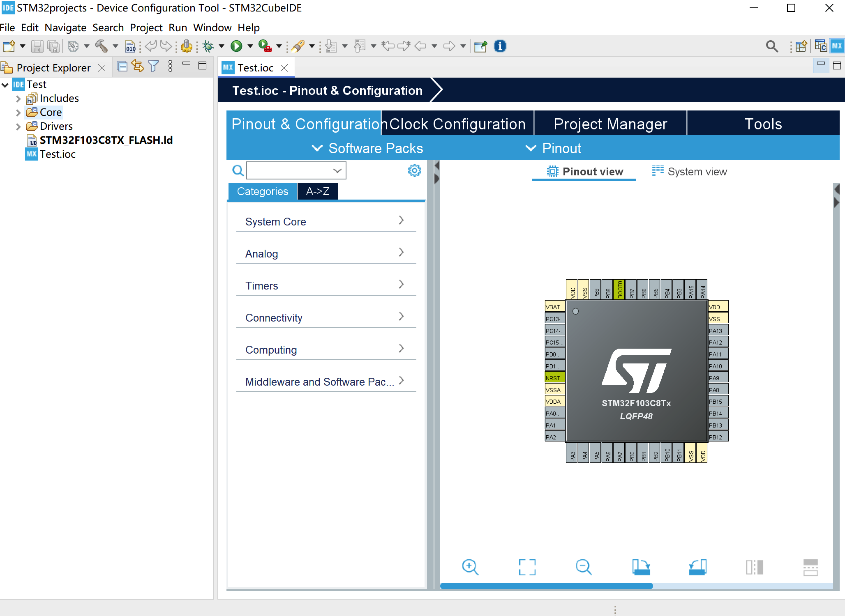Open the Project Manager page

click(x=610, y=123)
